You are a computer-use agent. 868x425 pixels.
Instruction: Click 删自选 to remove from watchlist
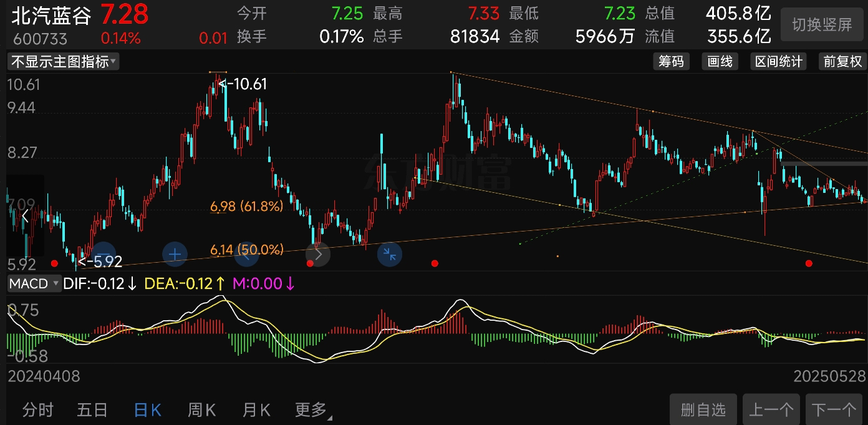[x=703, y=409]
